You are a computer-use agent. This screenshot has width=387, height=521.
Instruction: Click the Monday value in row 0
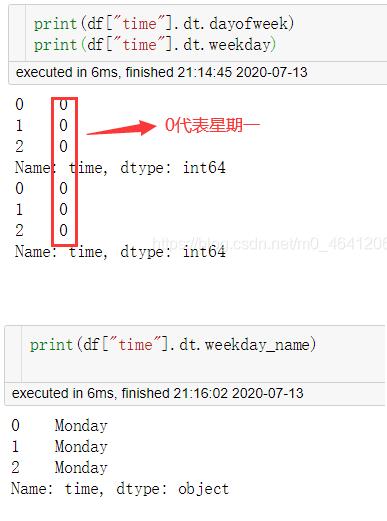(81, 426)
